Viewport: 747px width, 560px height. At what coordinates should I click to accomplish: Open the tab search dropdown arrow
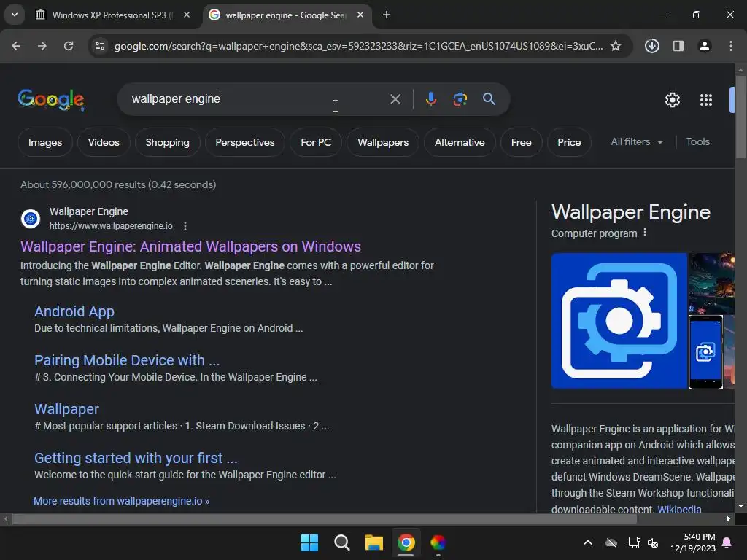[15, 15]
